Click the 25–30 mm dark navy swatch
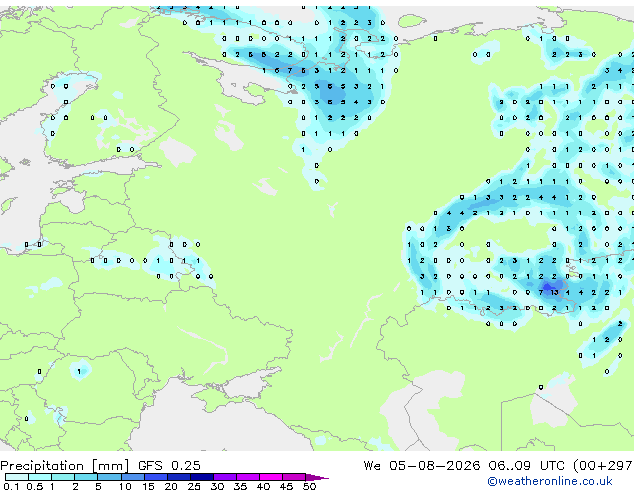 202,477
